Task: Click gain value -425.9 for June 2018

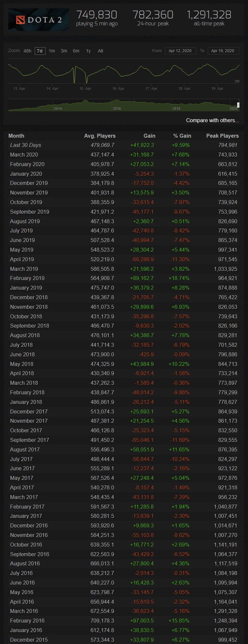Action: click(146, 354)
